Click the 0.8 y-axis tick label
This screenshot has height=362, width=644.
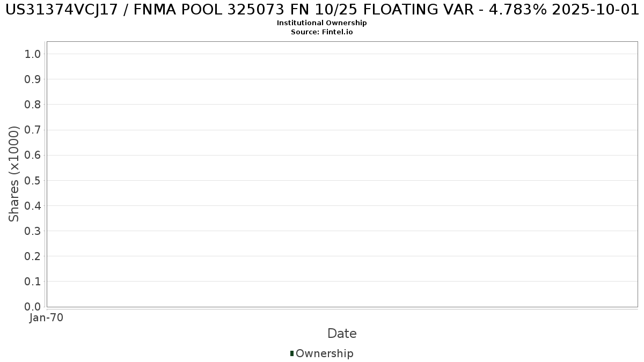click(33, 105)
